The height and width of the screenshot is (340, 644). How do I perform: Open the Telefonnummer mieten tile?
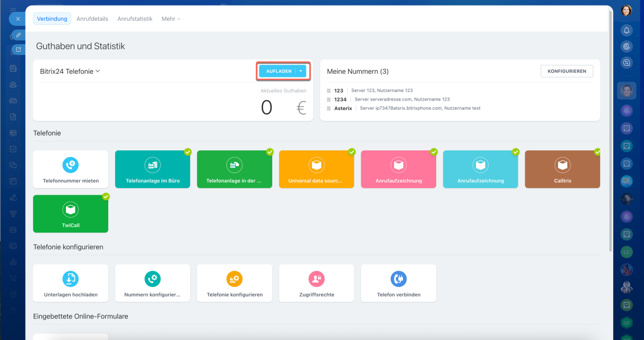pyautogui.click(x=70, y=169)
